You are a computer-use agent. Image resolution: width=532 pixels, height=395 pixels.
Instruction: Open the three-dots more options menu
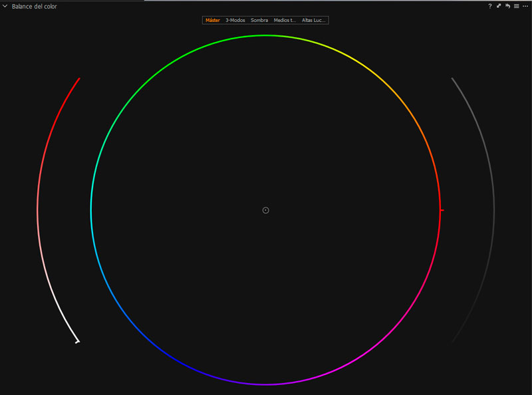pyautogui.click(x=525, y=6)
